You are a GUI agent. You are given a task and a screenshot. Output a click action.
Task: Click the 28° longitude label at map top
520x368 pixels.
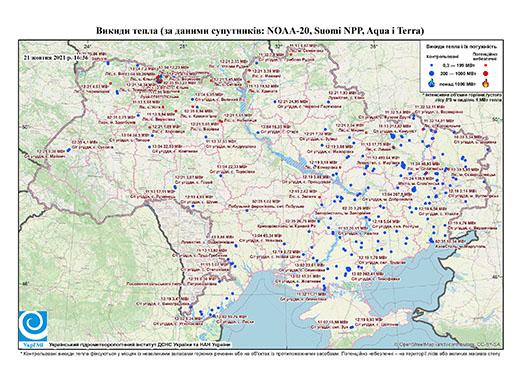183,46
